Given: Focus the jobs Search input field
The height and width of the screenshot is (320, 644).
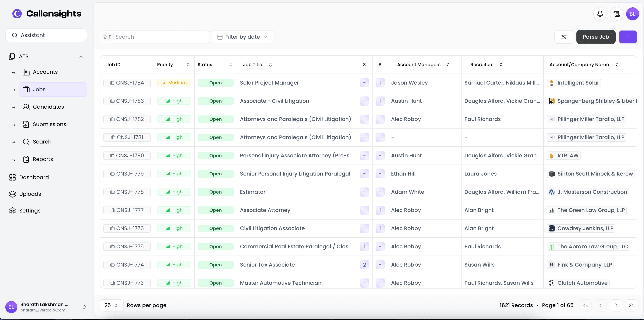Looking at the screenshot, I should tap(161, 37).
